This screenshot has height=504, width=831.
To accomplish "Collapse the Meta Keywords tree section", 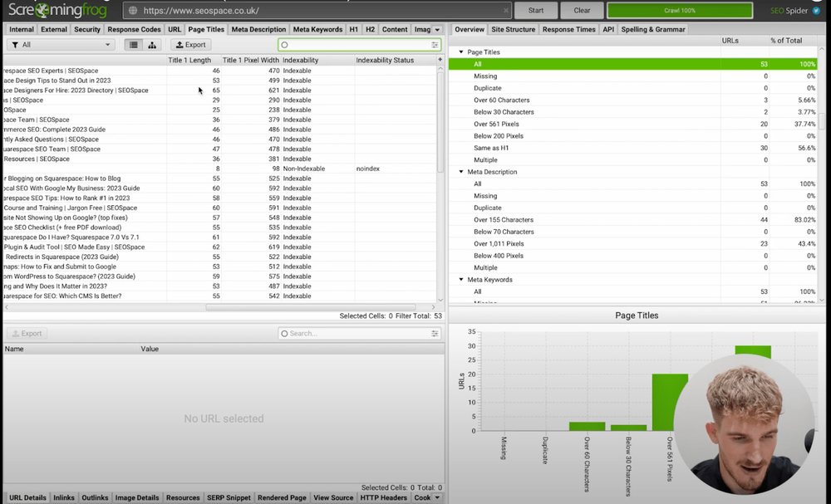I will [x=461, y=280].
